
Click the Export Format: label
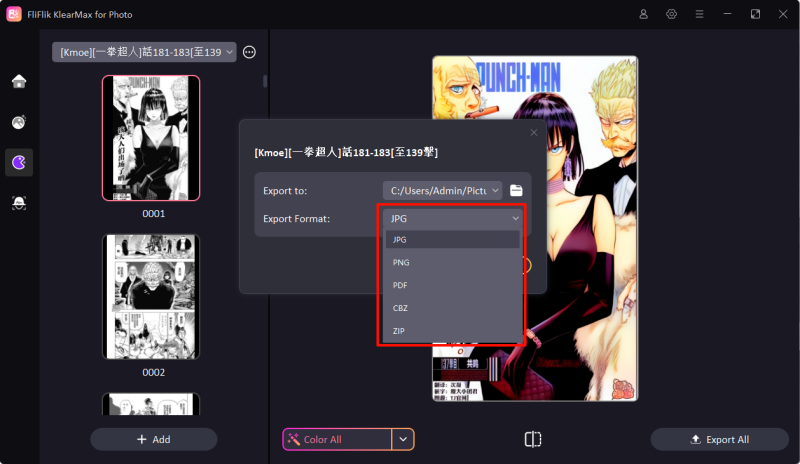click(x=296, y=218)
